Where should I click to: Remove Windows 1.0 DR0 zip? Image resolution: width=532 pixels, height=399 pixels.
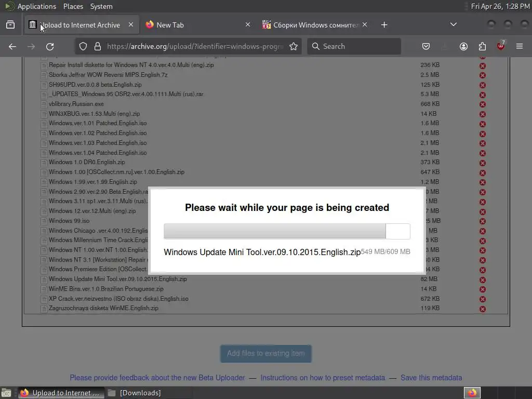(x=483, y=163)
